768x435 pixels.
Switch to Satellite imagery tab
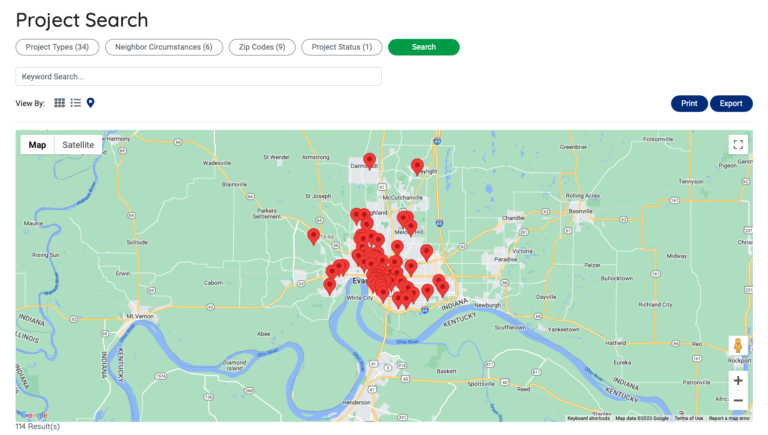click(78, 145)
